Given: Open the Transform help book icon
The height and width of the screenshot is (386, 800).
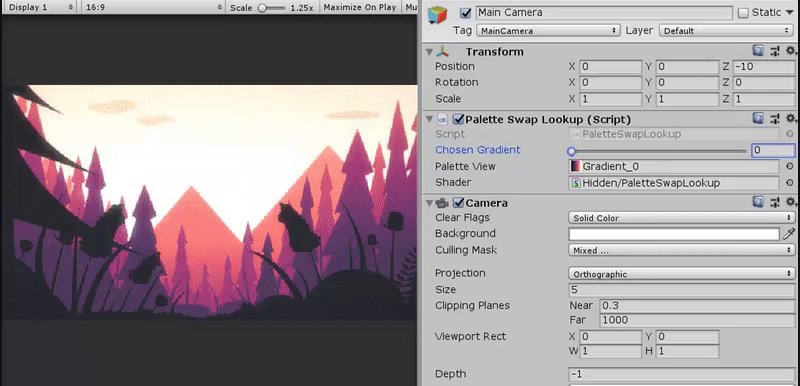Looking at the screenshot, I should pyautogui.click(x=758, y=51).
